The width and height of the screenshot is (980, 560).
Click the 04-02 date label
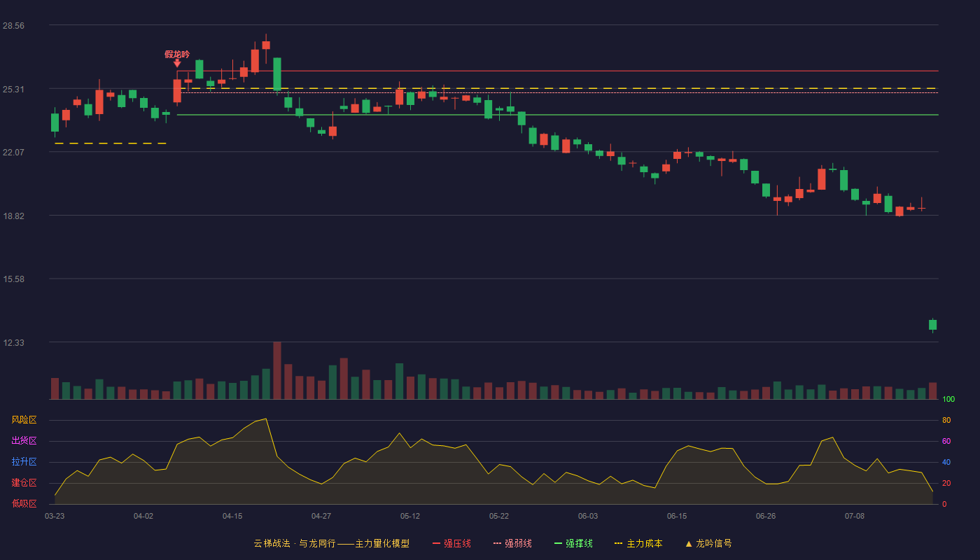coord(143,516)
